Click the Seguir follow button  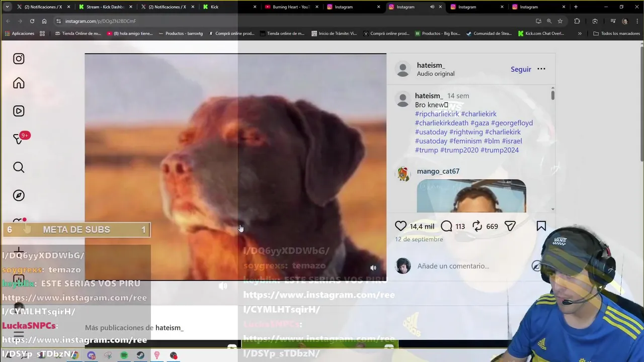(x=521, y=69)
